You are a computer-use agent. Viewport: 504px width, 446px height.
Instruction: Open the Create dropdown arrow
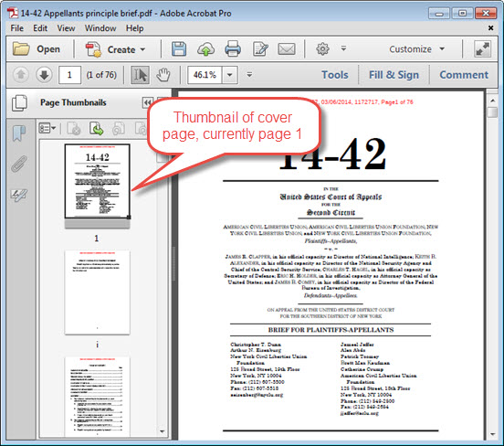coord(142,49)
